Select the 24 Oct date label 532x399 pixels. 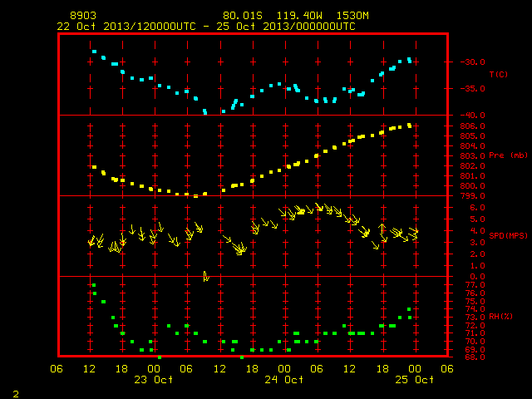coord(284,380)
